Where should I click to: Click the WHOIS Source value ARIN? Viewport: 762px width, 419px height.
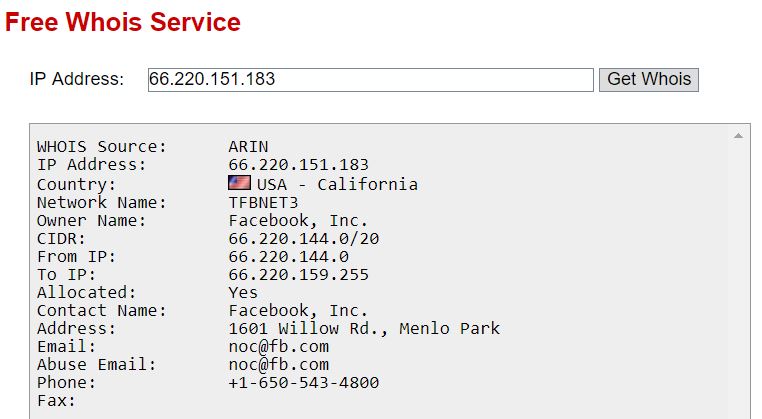248,147
